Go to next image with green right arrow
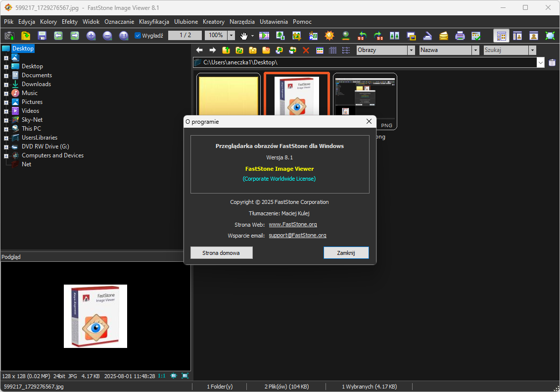 coord(75,36)
